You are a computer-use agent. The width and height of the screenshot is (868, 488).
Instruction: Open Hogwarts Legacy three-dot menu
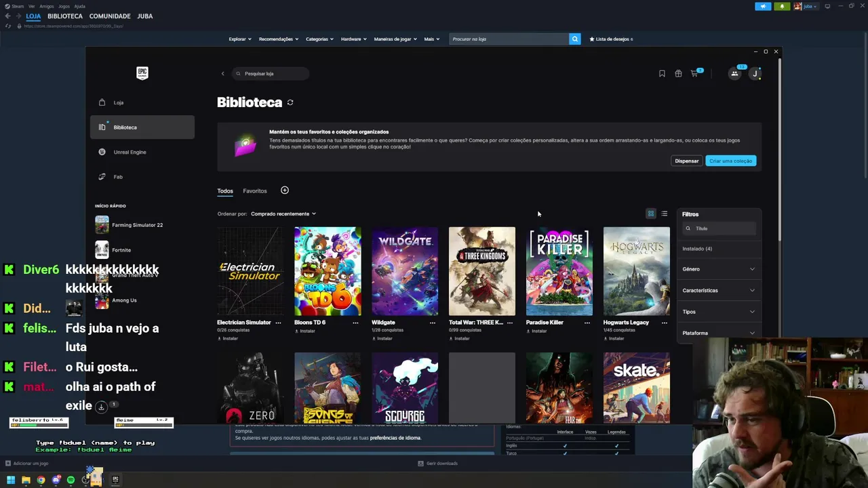[665, 323]
